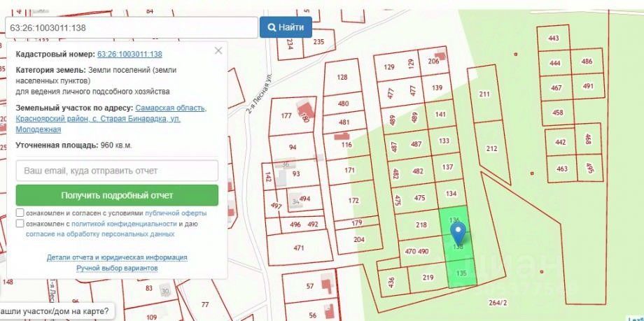Viewport: 644px width, 321px height.
Task: Select land parcel 471 on map
Action: 299,248
